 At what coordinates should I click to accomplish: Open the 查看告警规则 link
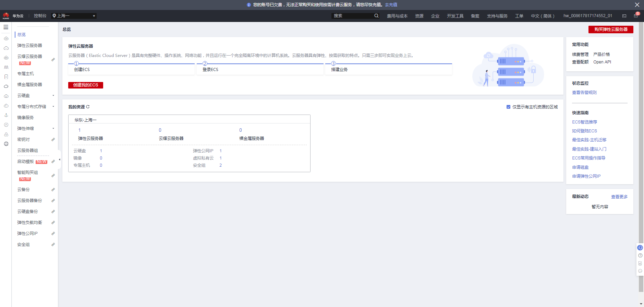tap(584, 93)
